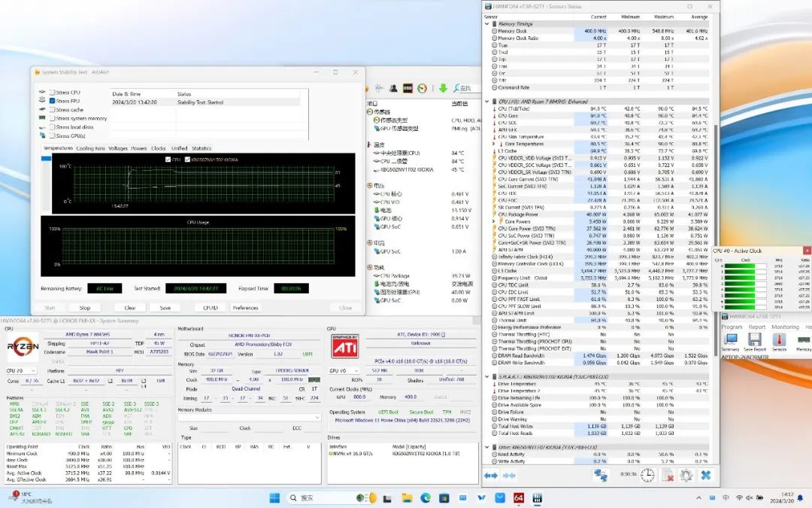Click Save button in stability test

click(x=165, y=308)
